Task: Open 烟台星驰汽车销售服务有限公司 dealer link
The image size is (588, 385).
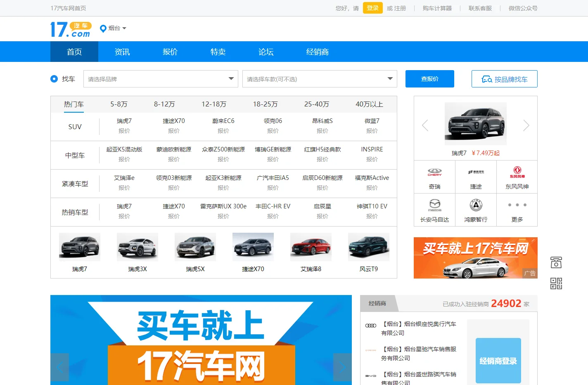Action: 419,354
